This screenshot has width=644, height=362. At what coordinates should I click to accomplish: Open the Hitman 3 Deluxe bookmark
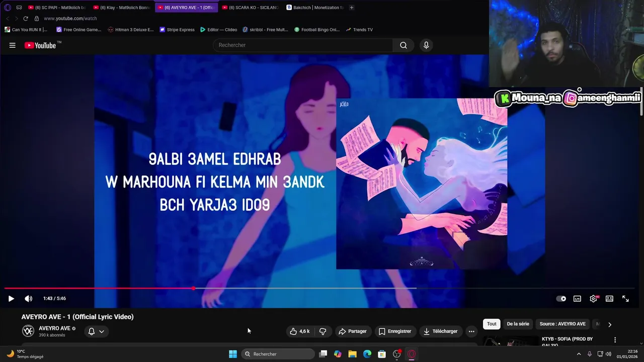(x=131, y=30)
